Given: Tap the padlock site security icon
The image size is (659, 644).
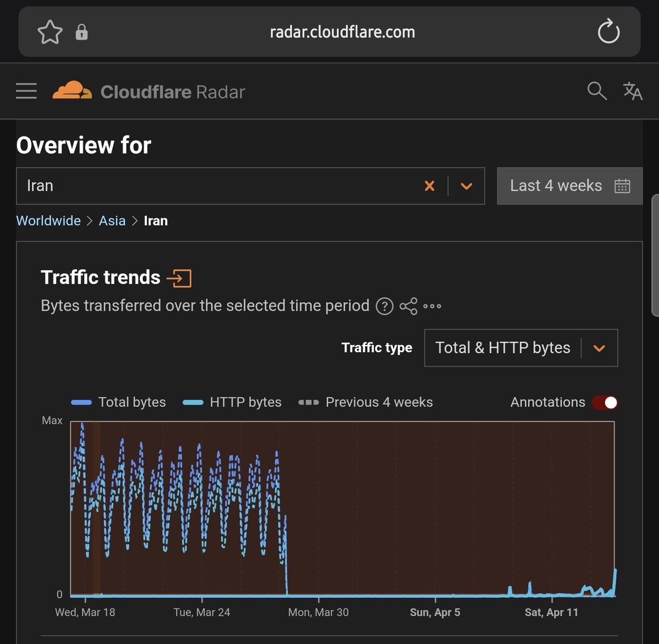Looking at the screenshot, I should [x=82, y=32].
